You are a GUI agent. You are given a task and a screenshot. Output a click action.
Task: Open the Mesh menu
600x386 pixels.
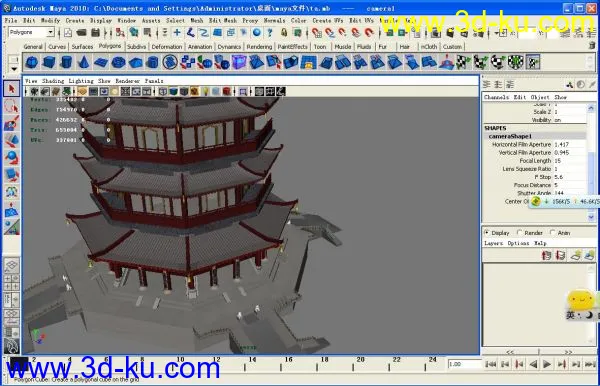click(197, 20)
